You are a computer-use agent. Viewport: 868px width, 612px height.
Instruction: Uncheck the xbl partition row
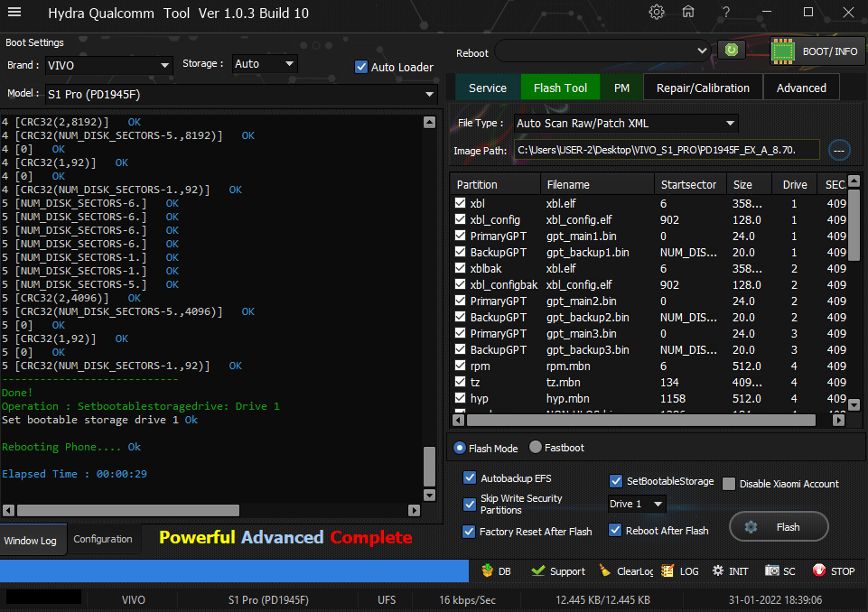[x=460, y=203]
